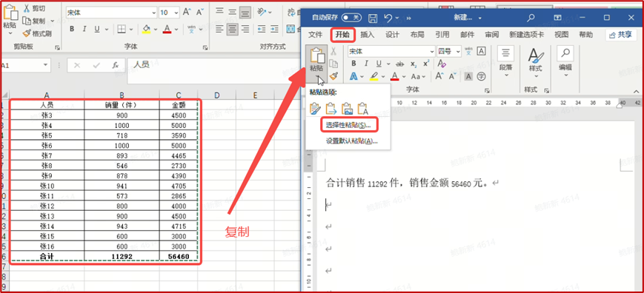Click Word's character border boxed-A icon
Viewport: 644px width, 293px height.
point(481,51)
